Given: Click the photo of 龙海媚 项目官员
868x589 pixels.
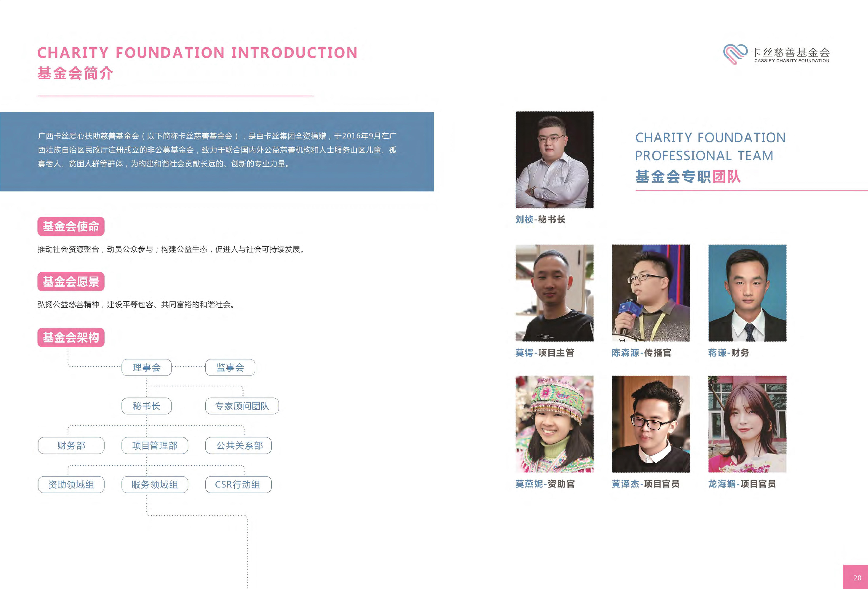Looking at the screenshot, I should 747,424.
